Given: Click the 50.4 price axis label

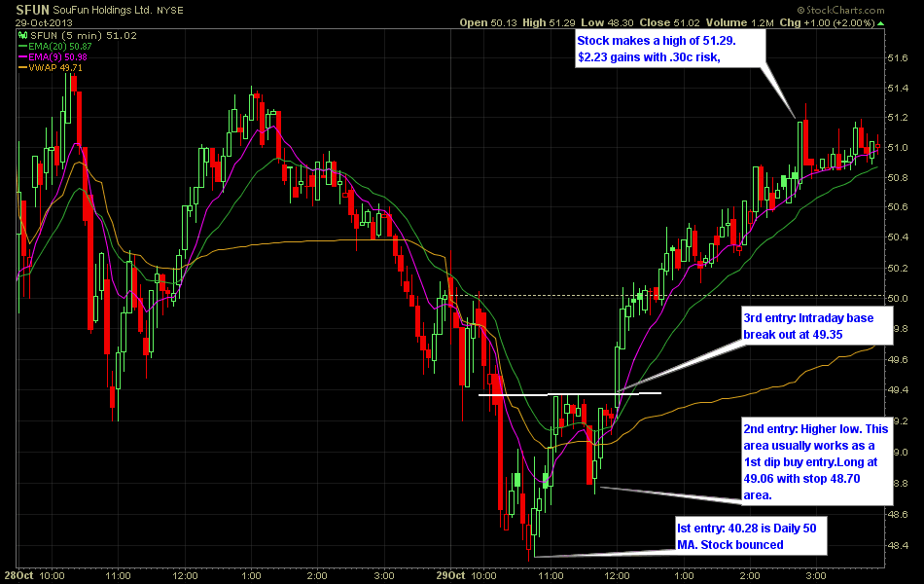Looking at the screenshot, I should [x=898, y=237].
